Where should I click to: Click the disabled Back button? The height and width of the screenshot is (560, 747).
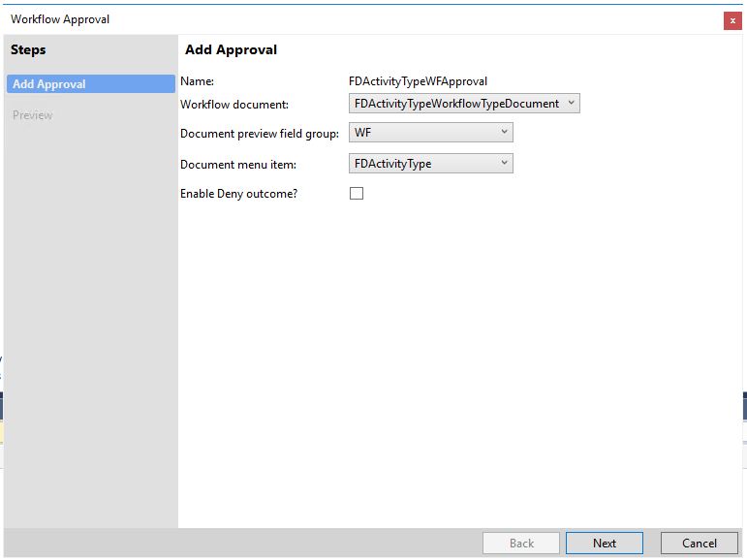click(521, 543)
